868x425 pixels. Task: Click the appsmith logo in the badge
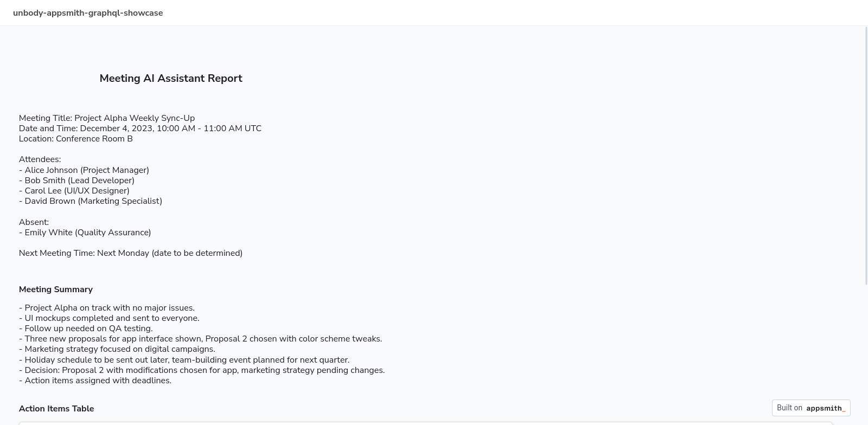point(826,408)
